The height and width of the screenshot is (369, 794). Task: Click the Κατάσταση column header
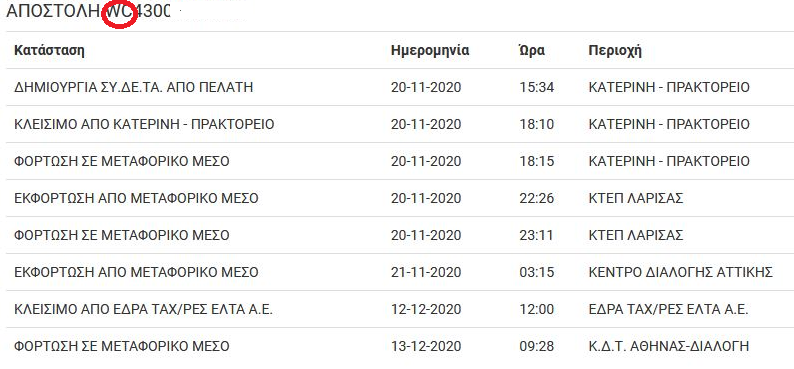(49, 51)
